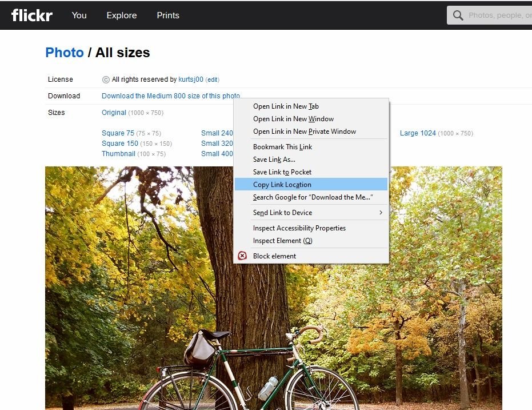The image size is (532, 410).
Task: Select the Small 320 size
Action: tap(217, 143)
